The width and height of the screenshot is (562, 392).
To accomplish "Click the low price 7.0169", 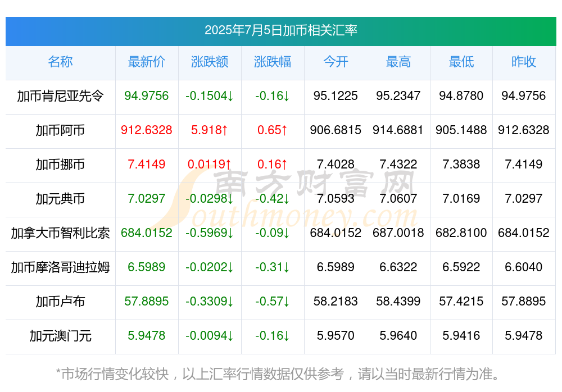I will point(461,198).
